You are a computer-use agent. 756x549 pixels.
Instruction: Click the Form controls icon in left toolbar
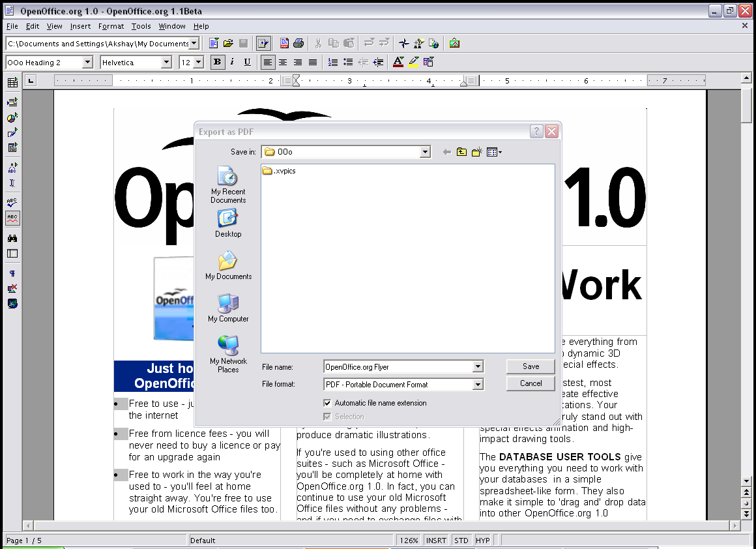12,147
